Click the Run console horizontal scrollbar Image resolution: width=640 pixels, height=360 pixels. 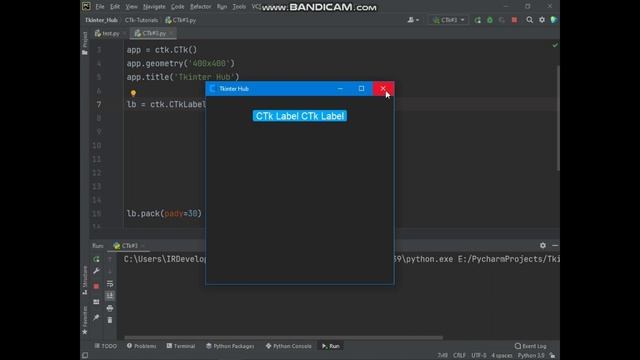coord(284,338)
